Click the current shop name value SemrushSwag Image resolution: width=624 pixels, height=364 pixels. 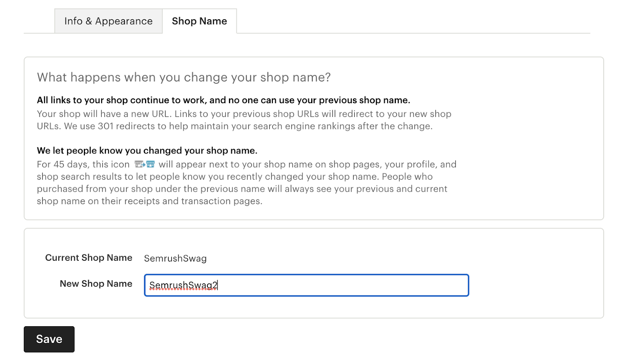pyautogui.click(x=175, y=258)
